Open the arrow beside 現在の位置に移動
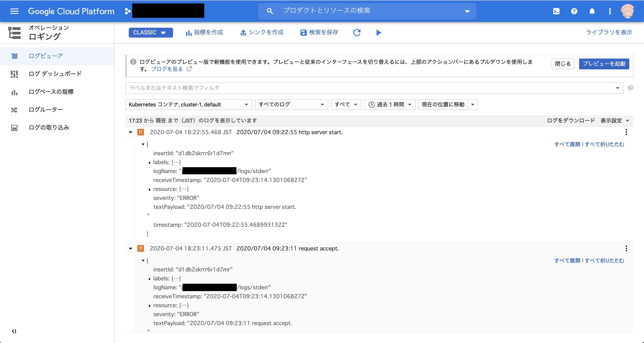Viewport: 644px width, 343px height. tap(473, 104)
